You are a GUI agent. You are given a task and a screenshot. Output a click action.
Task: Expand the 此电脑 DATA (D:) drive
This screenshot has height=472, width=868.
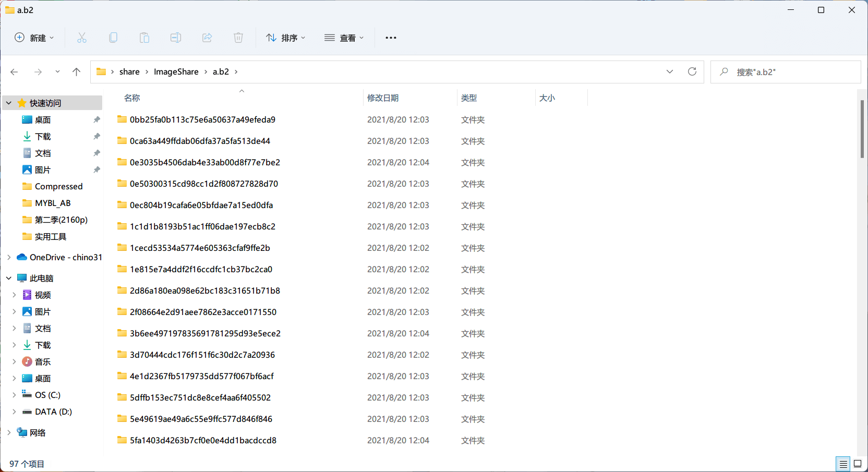[x=14, y=412]
